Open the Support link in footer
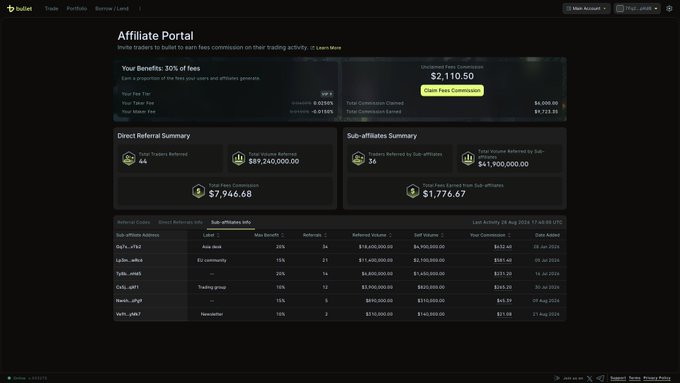680x383 pixels. point(618,378)
